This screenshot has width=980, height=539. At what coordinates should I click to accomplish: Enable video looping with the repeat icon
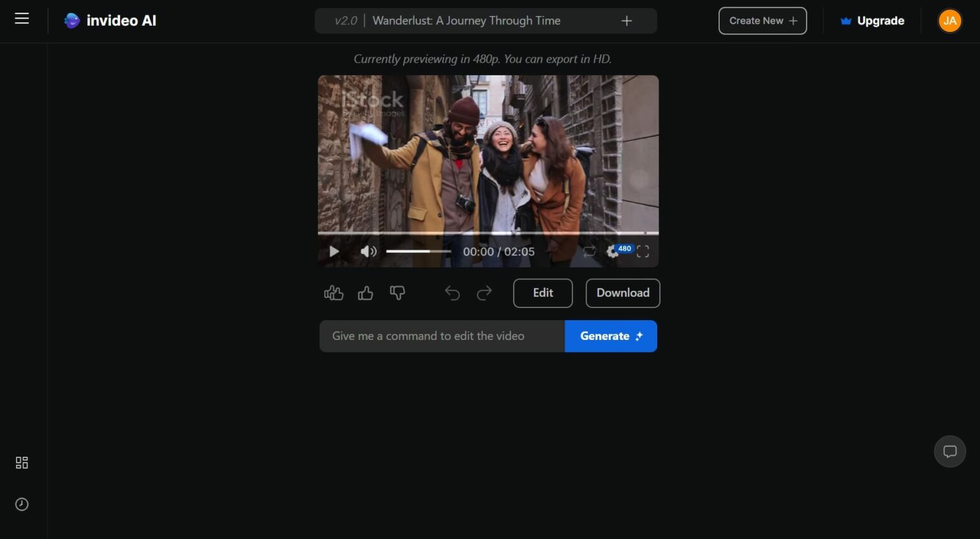coord(589,251)
